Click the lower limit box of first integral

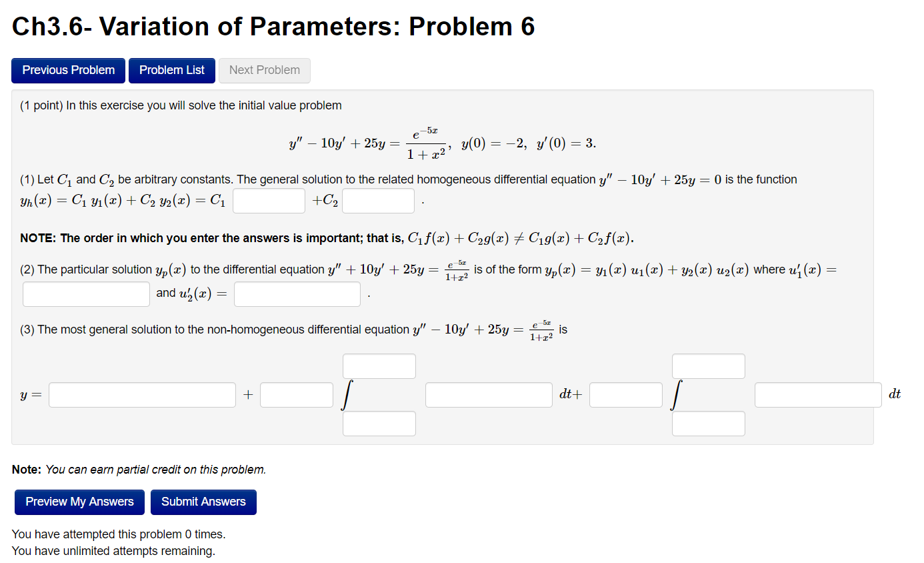379,423
